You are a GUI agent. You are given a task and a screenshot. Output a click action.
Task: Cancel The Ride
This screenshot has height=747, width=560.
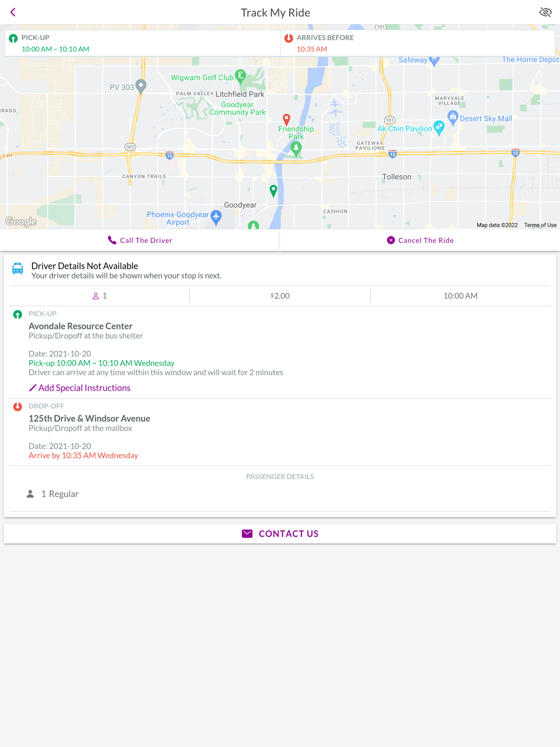pyautogui.click(x=420, y=240)
